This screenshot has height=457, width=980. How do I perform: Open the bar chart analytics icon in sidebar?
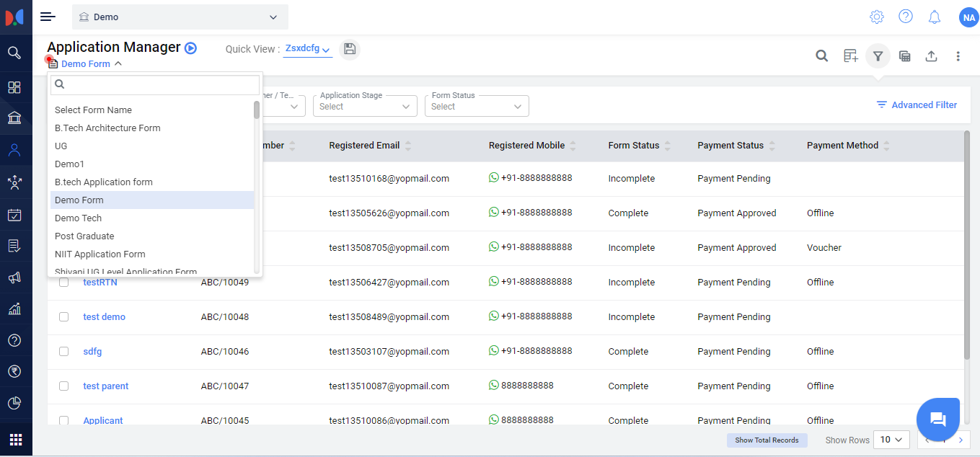[14, 309]
